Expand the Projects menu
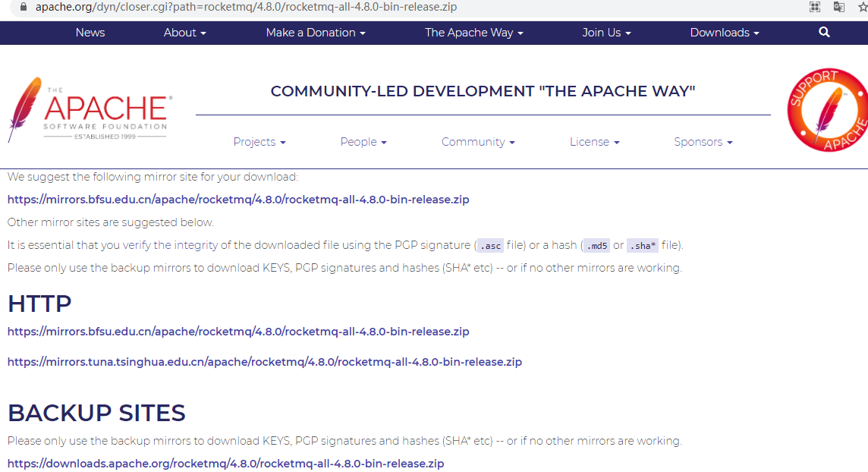Screen dimensions: 868x472 (259, 142)
